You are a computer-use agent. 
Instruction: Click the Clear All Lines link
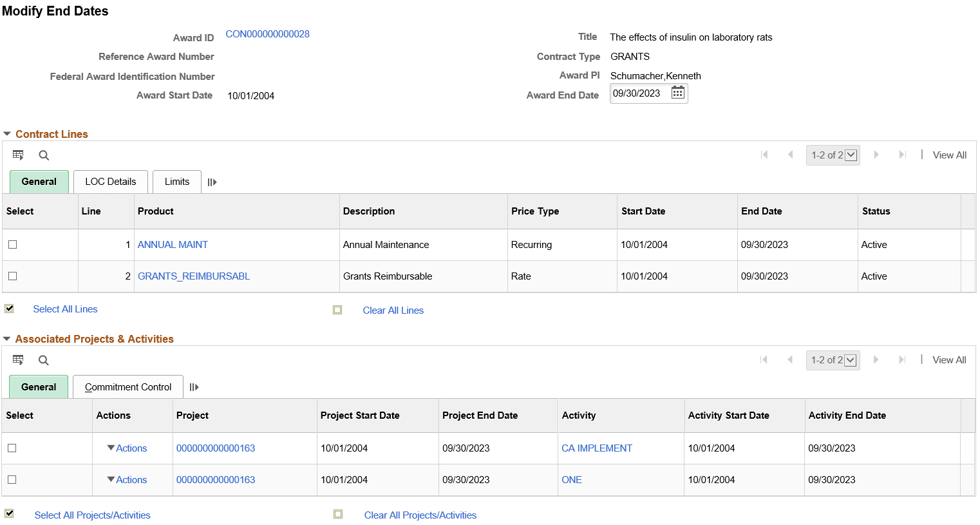(393, 310)
